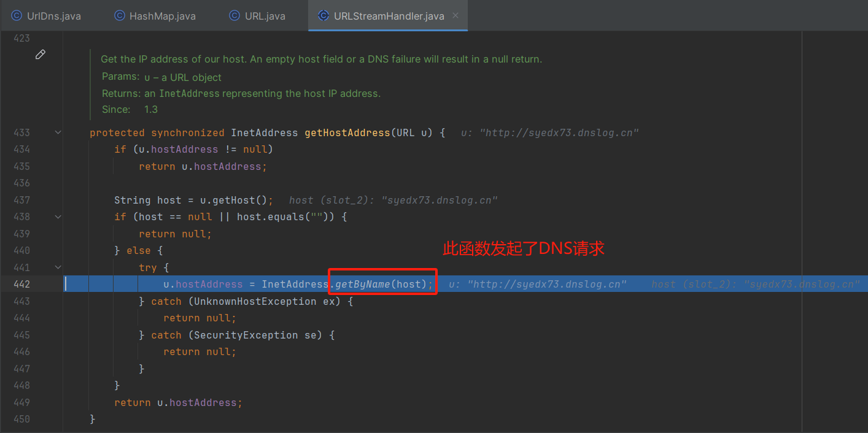
Task: Click getByName method call on line 442
Action: tap(362, 284)
